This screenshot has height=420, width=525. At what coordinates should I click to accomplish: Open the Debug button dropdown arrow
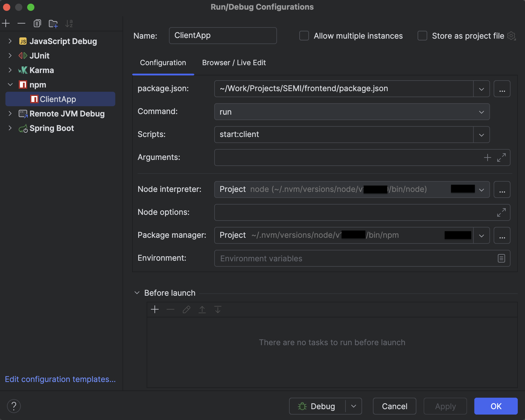tap(354, 406)
